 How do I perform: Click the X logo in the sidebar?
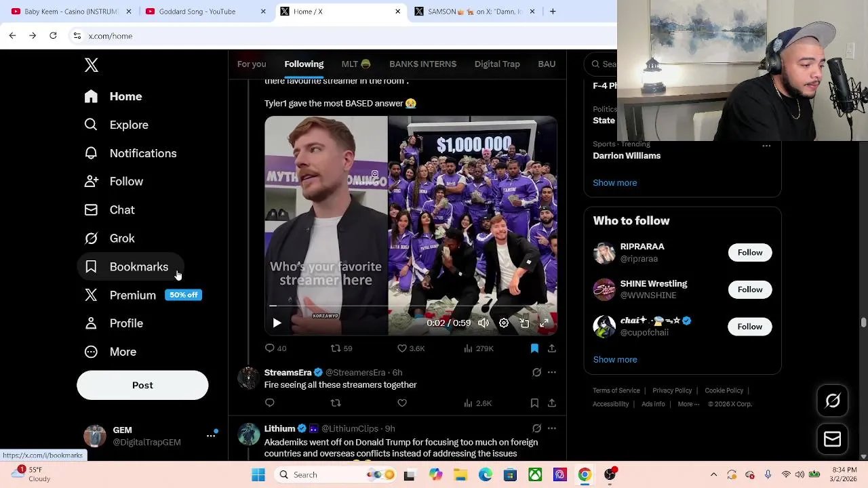(91, 65)
